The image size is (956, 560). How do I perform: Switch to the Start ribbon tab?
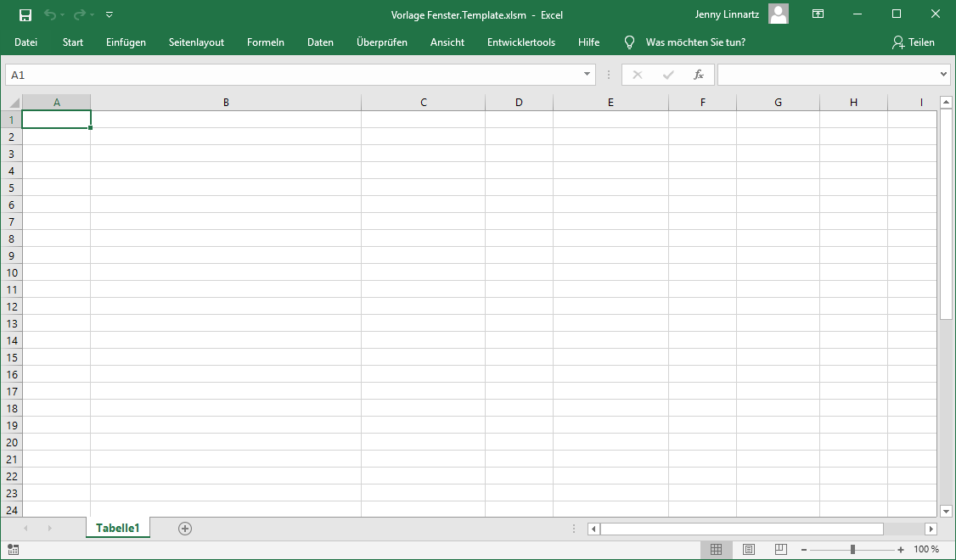pyautogui.click(x=72, y=42)
